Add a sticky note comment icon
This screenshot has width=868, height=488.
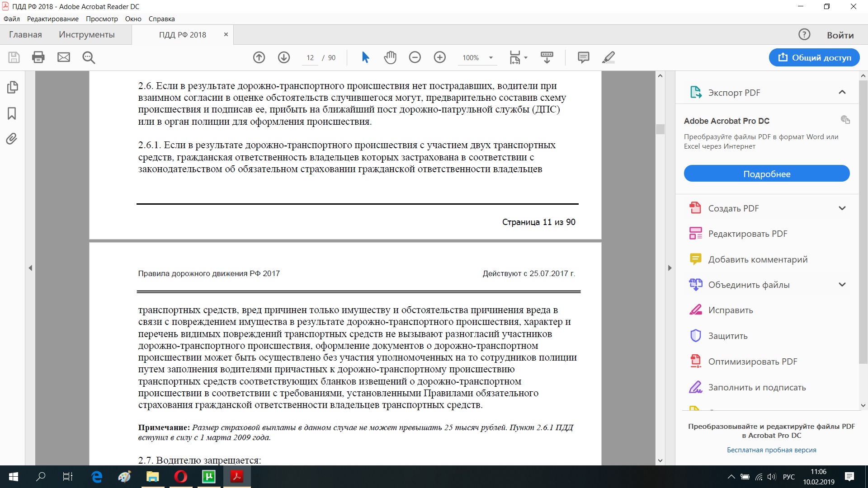tap(583, 57)
